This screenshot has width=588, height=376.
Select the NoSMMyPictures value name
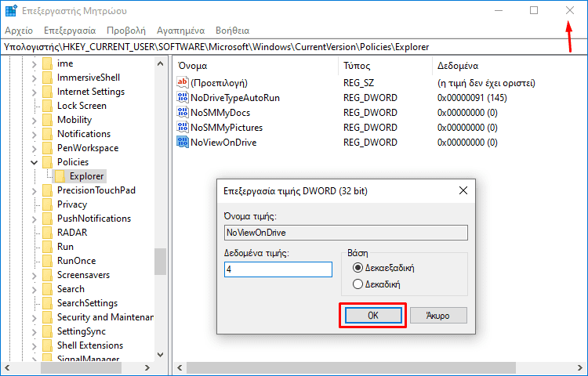coord(227,128)
